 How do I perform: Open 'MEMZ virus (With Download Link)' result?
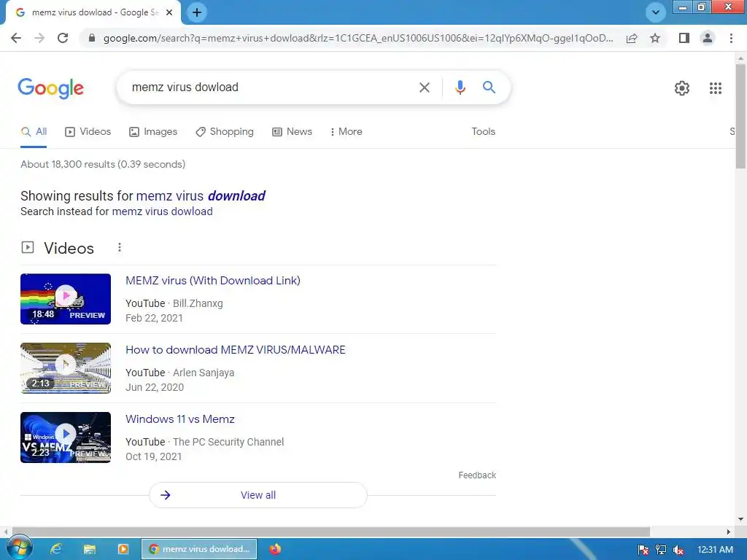pyautogui.click(x=213, y=281)
